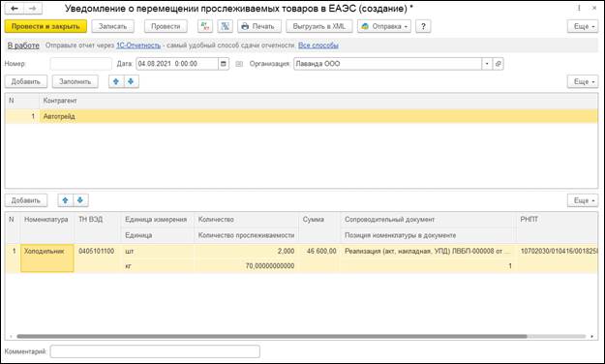Add contractor row with upper Добавить
The height and width of the screenshot is (364, 605).
pos(26,81)
